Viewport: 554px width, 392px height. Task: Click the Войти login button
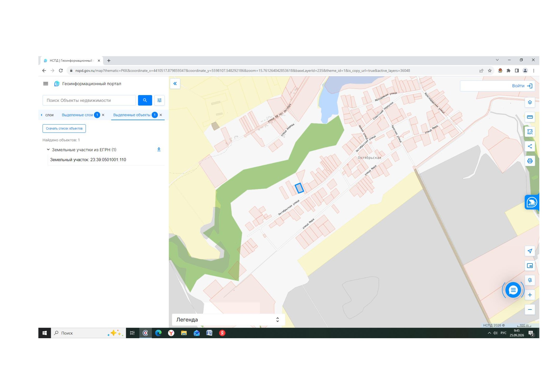(522, 86)
